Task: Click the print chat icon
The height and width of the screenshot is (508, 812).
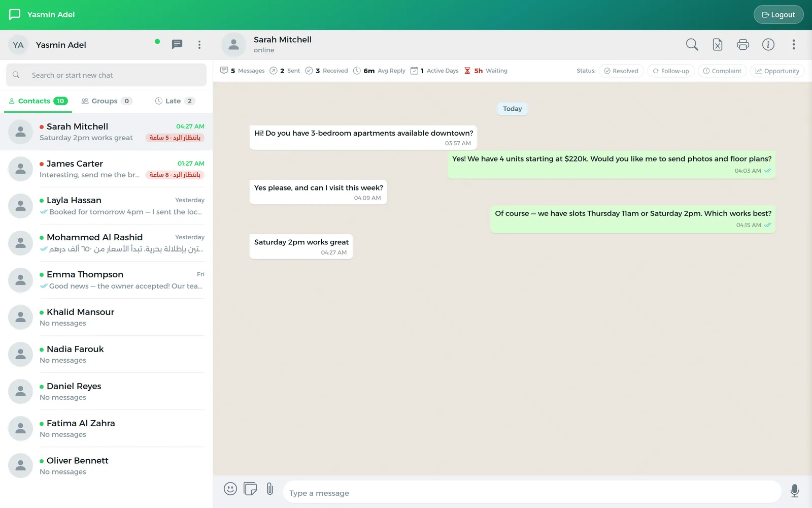Action: pos(742,45)
